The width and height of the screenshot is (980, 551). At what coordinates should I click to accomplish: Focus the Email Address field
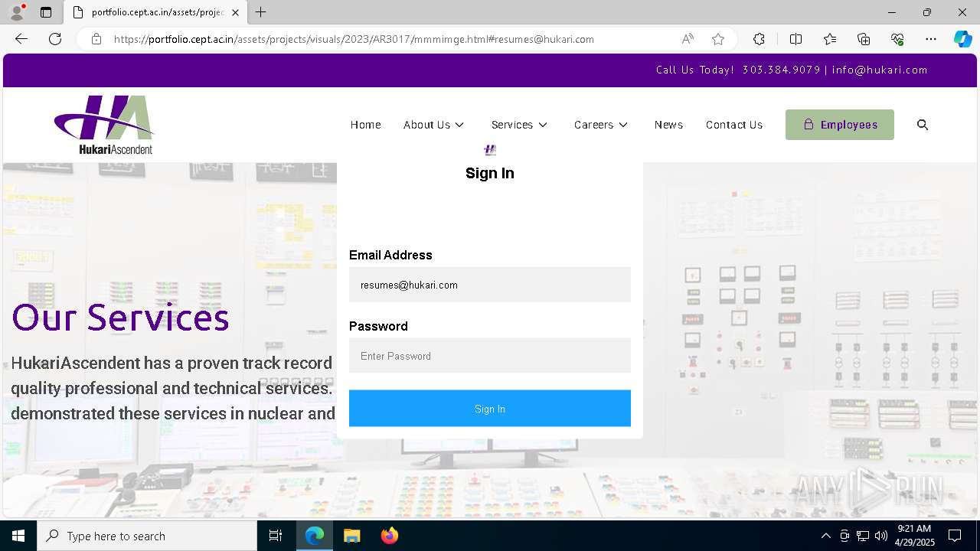(490, 285)
